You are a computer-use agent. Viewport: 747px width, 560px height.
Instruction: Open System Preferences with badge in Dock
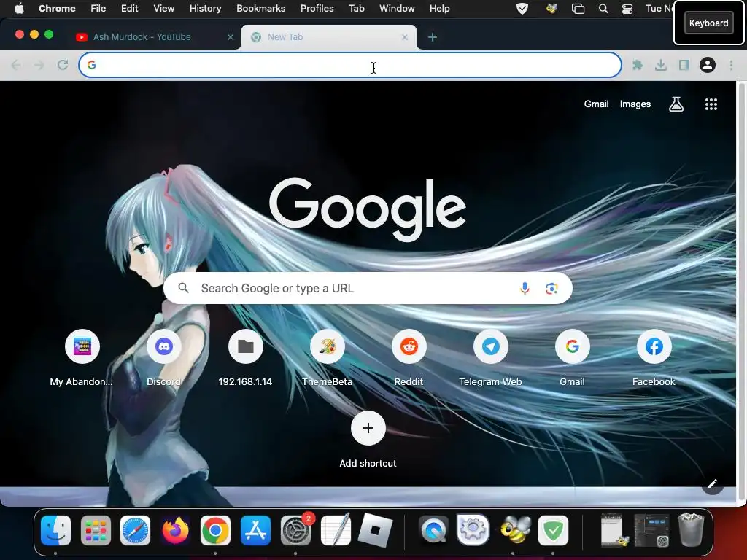click(x=296, y=529)
